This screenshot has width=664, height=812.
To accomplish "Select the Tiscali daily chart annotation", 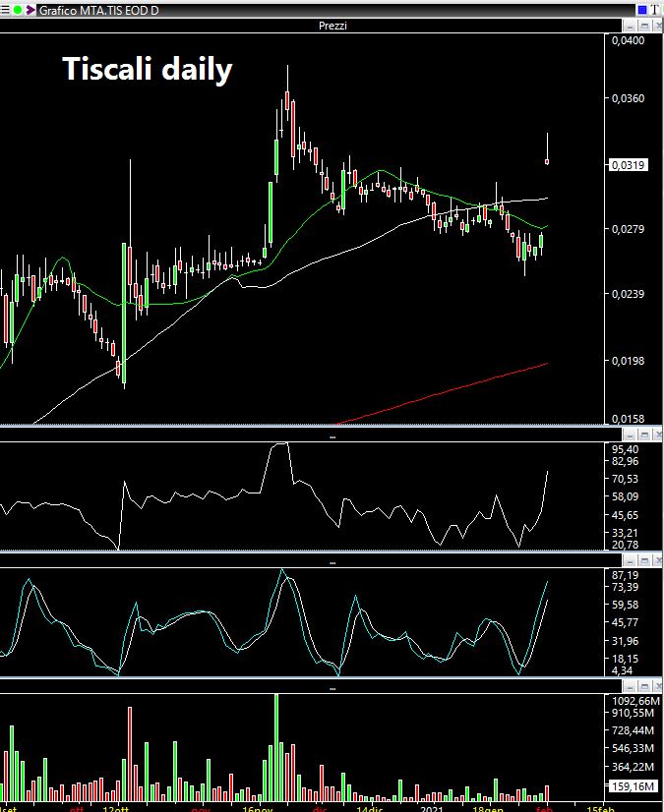I will pos(148,70).
